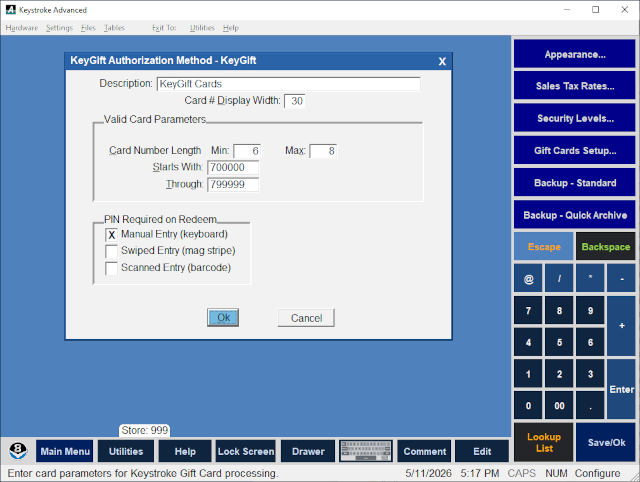Select the Card Number Length Min field
Image resolution: width=640 pixels, height=482 pixels.
pyautogui.click(x=247, y=151)
